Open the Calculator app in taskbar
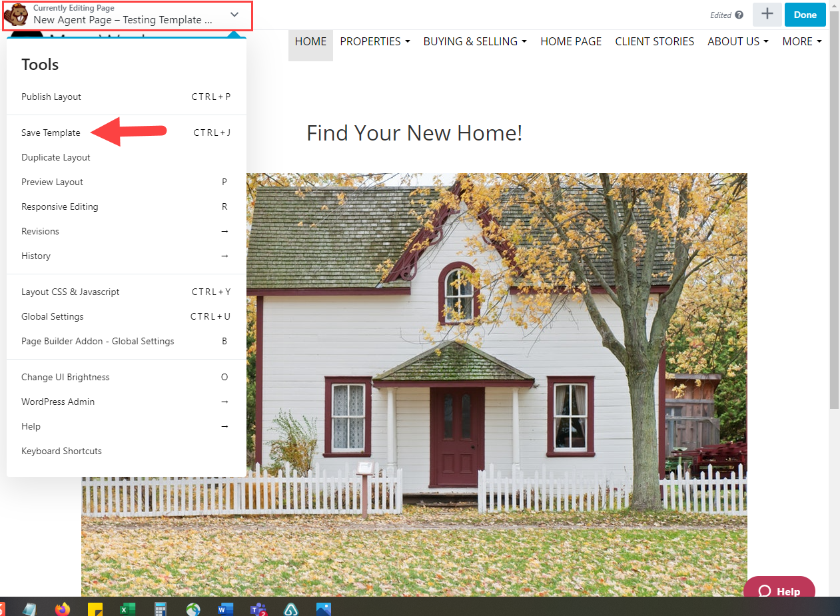Image resolution: width=840 pixels, height=616 pixels. [160, 609]
